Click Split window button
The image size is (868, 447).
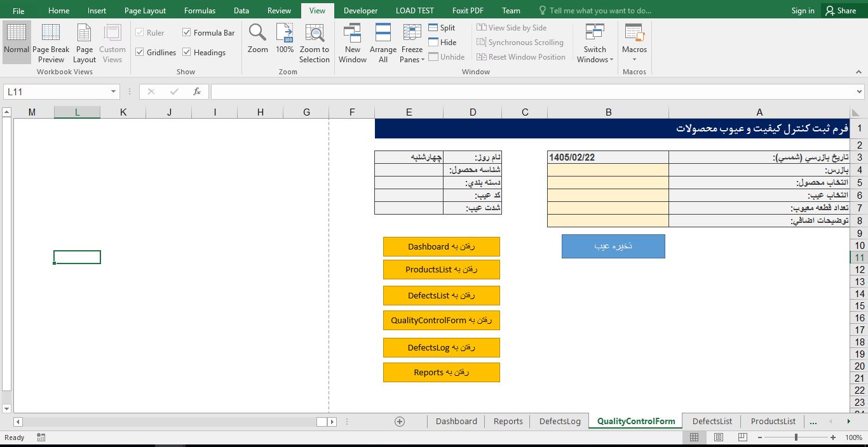click(x=442, y=28)
